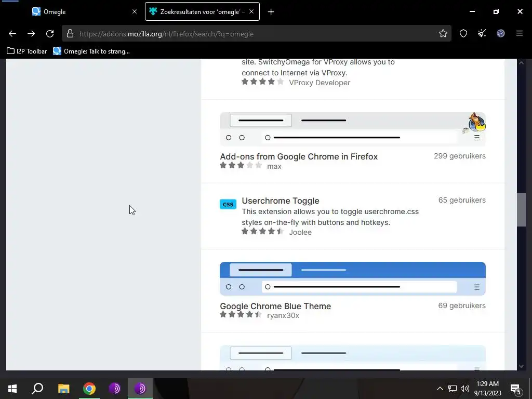Screen dimensions: 532x399
Task: Open the Windows Start menu
Action: (x=12, y=389)
